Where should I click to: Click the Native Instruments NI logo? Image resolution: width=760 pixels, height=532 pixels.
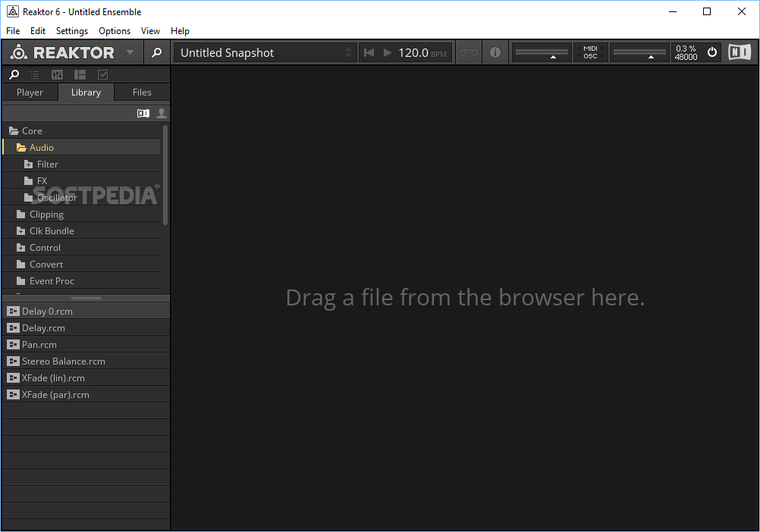(740, 52)
